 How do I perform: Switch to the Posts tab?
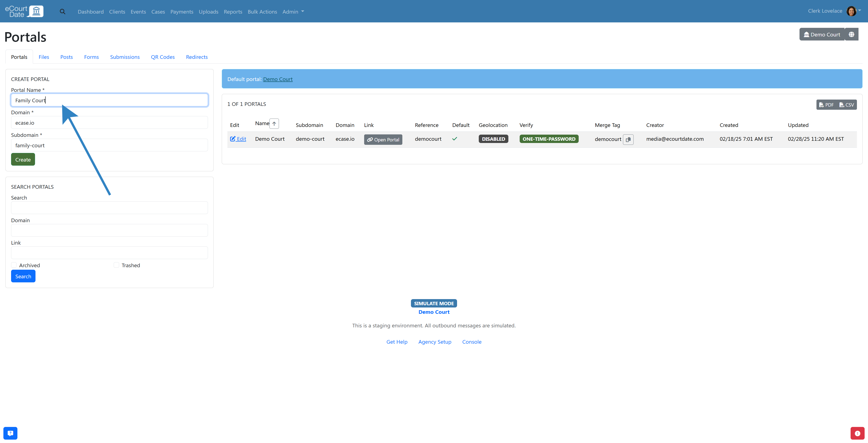click(x=66, y=57)
